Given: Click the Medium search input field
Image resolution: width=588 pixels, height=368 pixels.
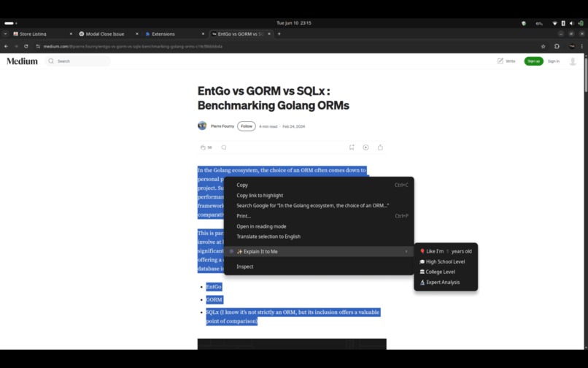Looking at the screenshot, I should (78, 61).
